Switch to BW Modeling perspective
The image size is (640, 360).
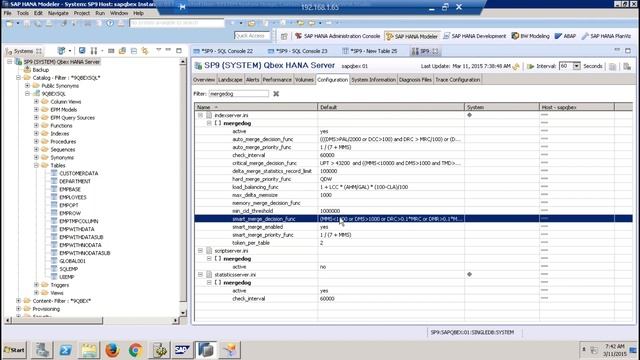[530, 36]
